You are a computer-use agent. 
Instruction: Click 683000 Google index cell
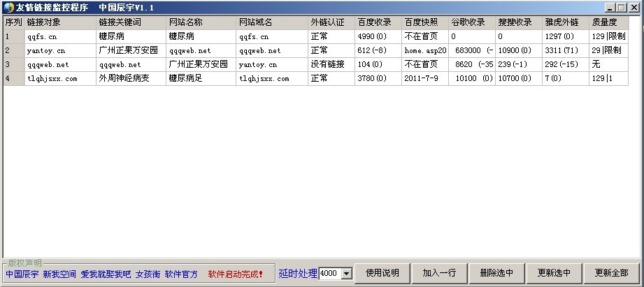pos(471,50)
